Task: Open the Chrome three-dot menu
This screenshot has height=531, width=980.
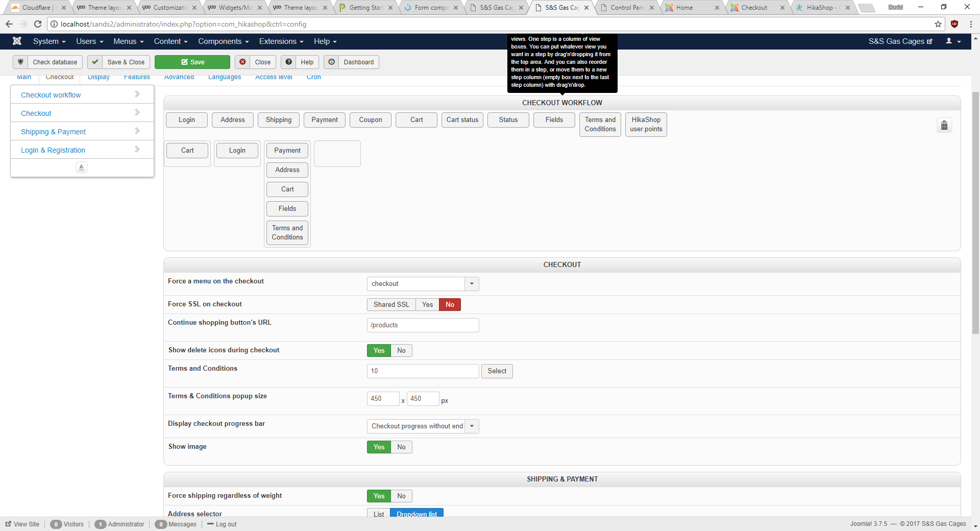Action: point(971,24)
